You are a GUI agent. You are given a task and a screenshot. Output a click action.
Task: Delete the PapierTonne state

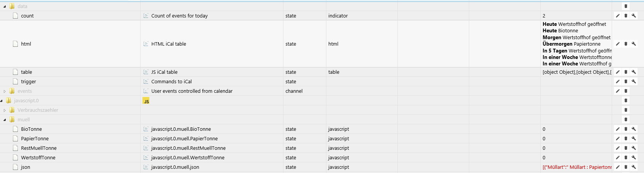coord(626,138)
